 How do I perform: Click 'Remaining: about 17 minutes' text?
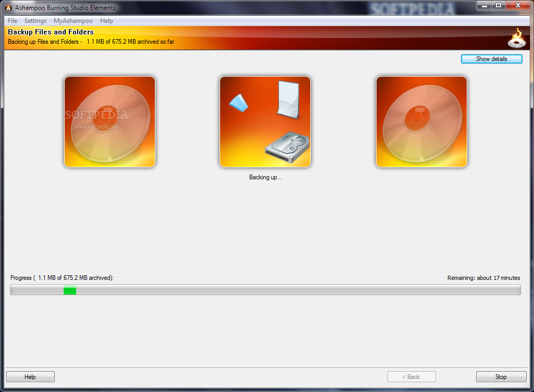click(483, 278)
